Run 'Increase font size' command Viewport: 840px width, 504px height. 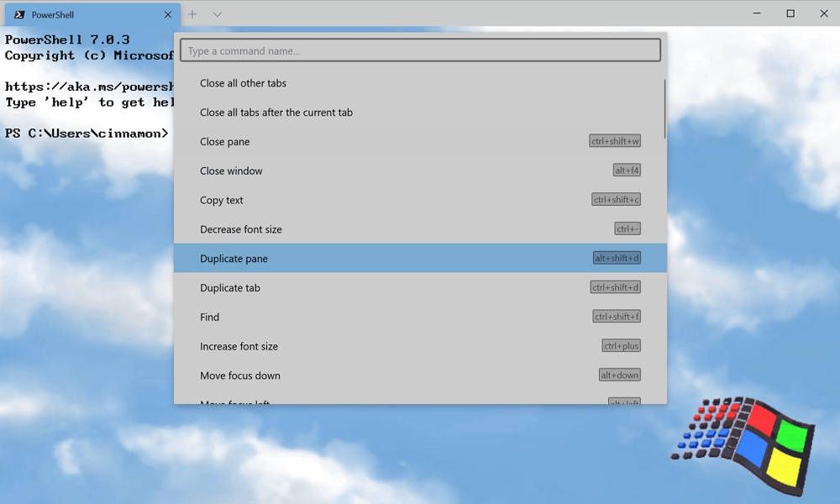pos(420,346)
